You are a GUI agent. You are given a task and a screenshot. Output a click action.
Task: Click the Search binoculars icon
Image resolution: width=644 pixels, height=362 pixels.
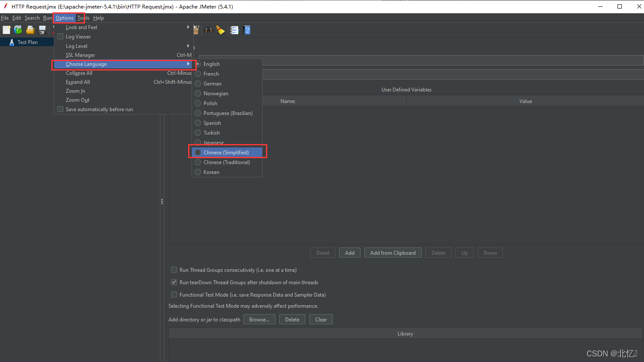[x=209, y=30]
